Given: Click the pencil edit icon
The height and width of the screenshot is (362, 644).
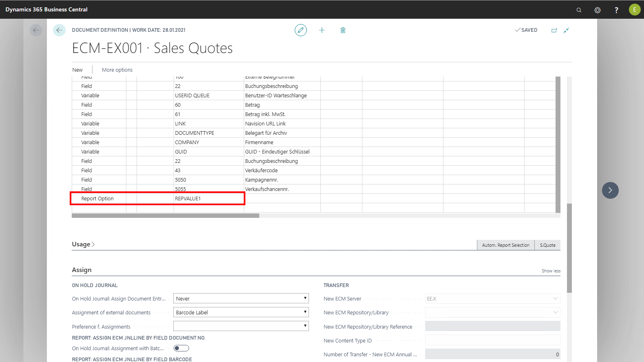Looking at the screenshot, I should pyautogui.click(x=300, y=30).
